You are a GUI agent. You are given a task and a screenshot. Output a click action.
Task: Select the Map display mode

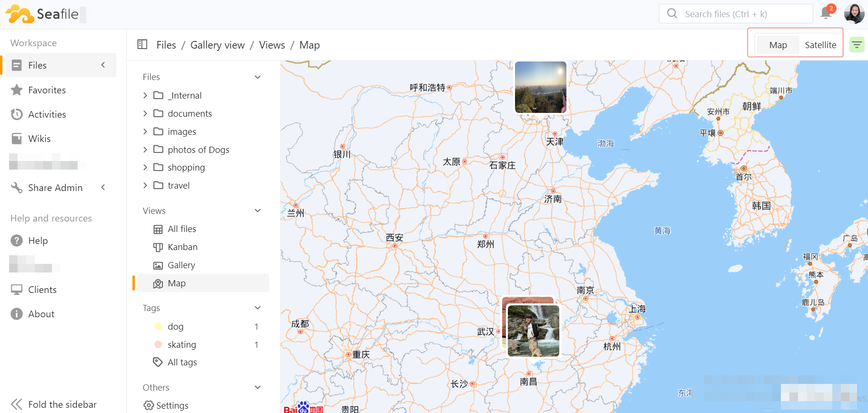point(777,45)
